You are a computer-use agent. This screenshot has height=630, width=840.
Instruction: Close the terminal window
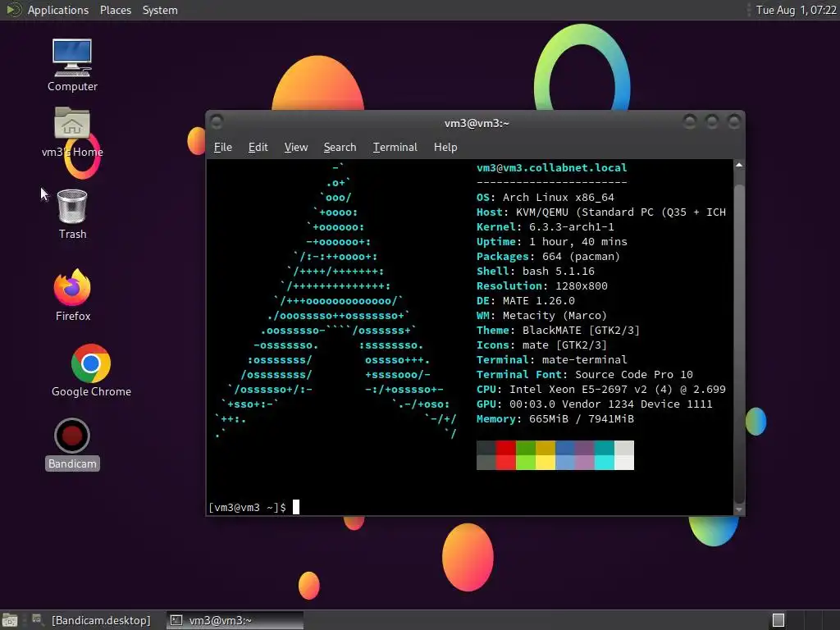[733, 122]
